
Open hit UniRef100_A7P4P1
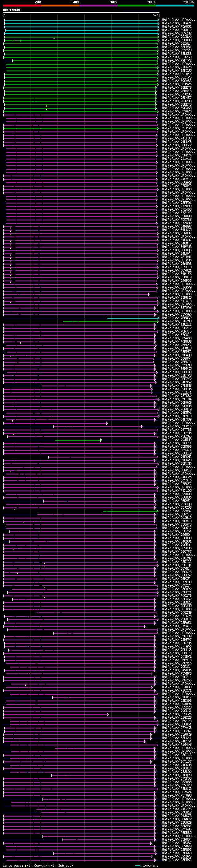tap(177, 23)
